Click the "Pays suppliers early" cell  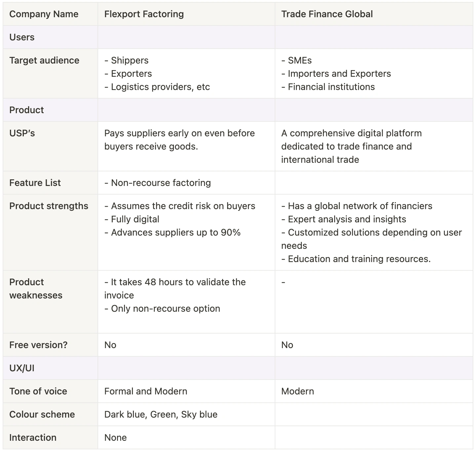click(179, 140)
